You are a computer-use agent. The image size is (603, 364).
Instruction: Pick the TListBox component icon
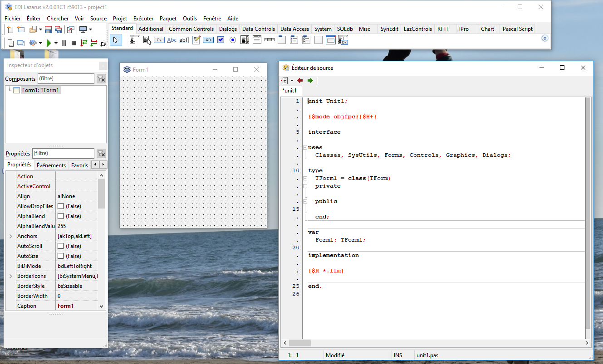[x=245, y=40]
